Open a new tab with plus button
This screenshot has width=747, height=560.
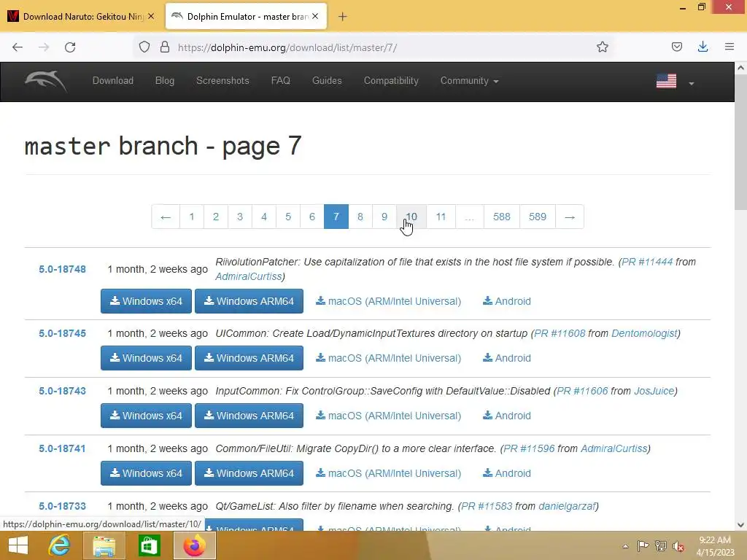343,17
